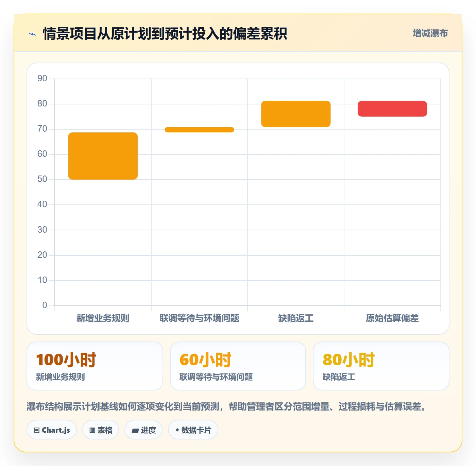Click the x-axis label 缺陷返工

[296, 318]
